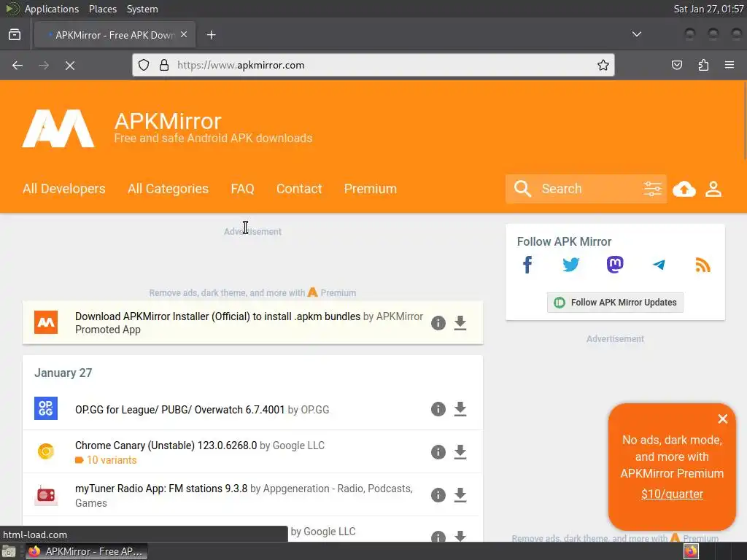The width and height of the screenshot is (747, 560).
Task: Click $10/quarter premium link
Action: pos(672,494)
